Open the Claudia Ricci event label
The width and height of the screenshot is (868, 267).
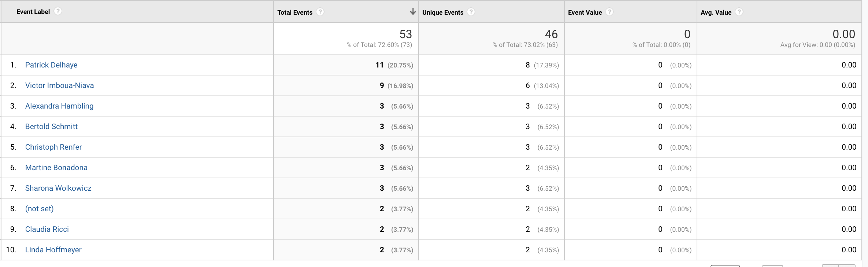47,229
